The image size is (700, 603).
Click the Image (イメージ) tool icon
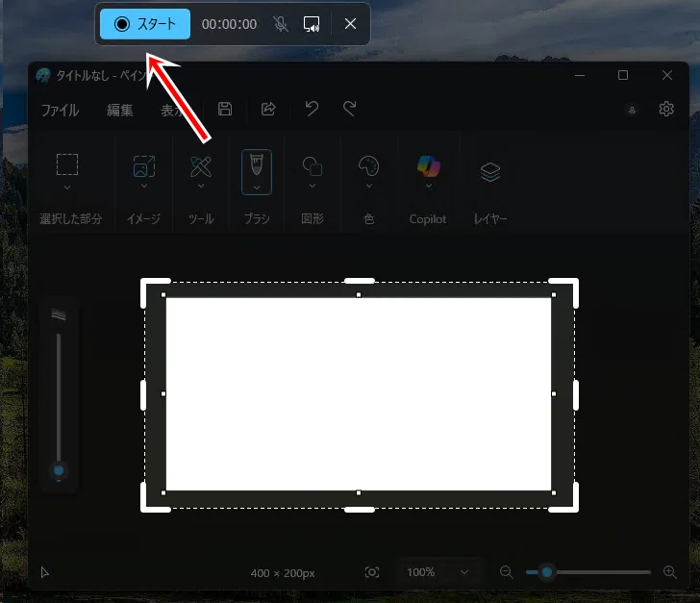coord(144,166)
